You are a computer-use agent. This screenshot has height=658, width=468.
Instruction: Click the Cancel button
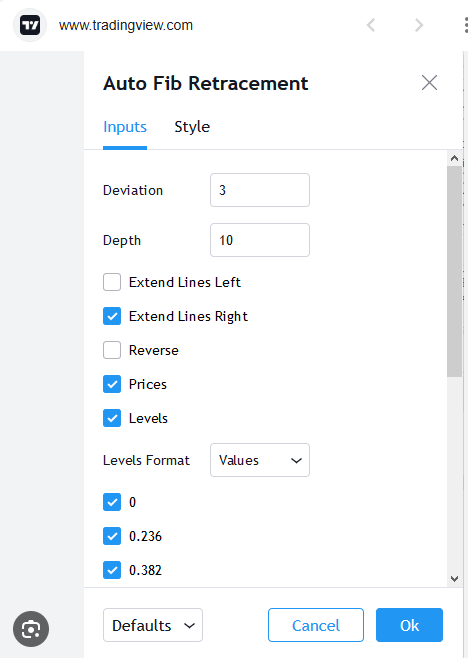point(316,625)
